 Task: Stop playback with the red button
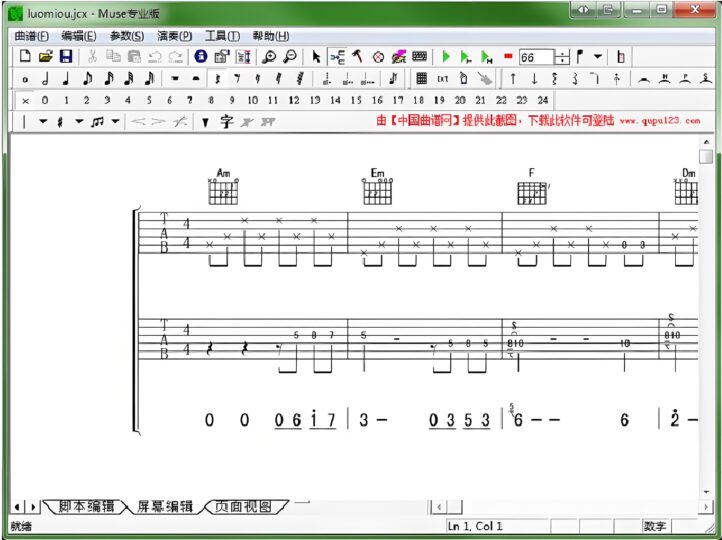click(x=508, y=56)
